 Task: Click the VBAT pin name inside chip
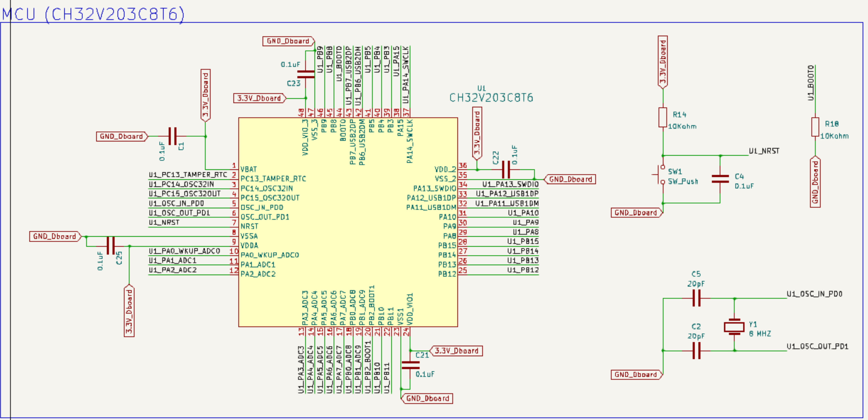(249, 169)
